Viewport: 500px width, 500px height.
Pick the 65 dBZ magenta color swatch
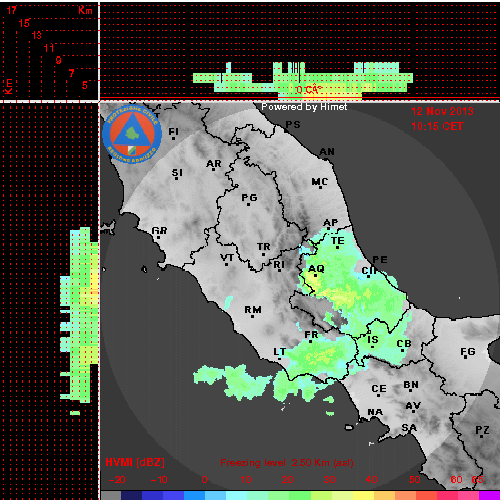[x=489, y=495]
